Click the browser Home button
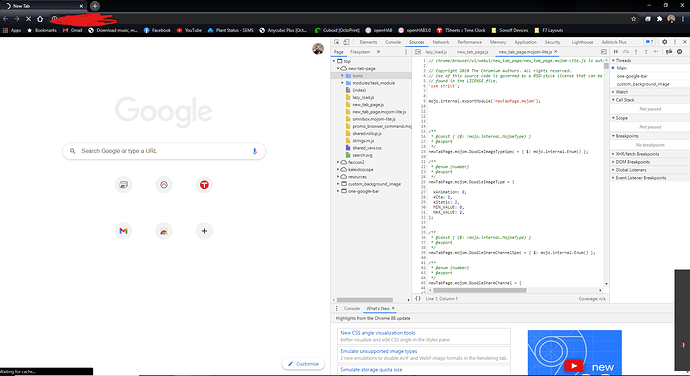Image resolution: width=690 pixels, height=376 pixels. (x=40, y=19)
